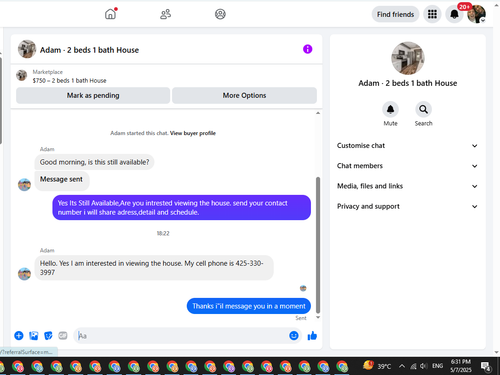This screenshot has width=500, height=375.
Task: Click the purple 'Yes Its Still Available' message
Action: (182, 208)
